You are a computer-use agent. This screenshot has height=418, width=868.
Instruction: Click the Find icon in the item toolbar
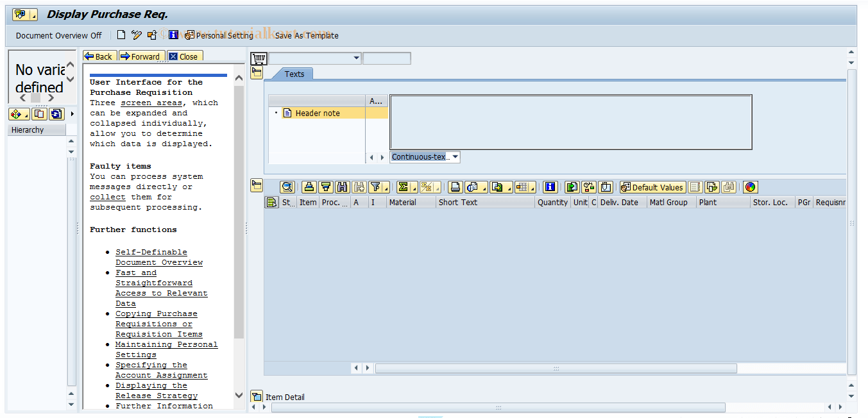[x=342, y=187]
